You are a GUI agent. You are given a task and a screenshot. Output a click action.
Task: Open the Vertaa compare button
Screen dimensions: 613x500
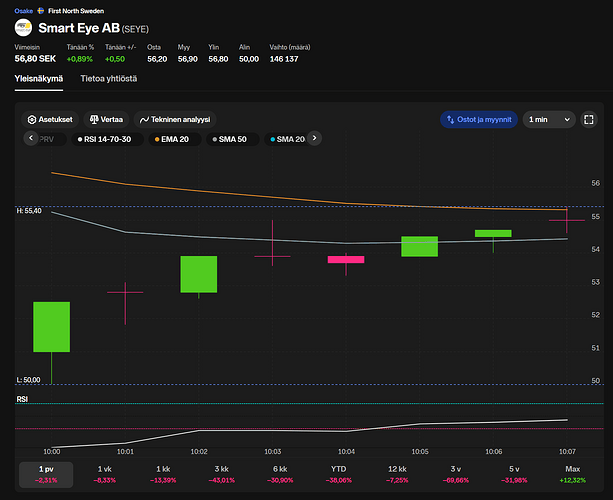coord(106,120)
